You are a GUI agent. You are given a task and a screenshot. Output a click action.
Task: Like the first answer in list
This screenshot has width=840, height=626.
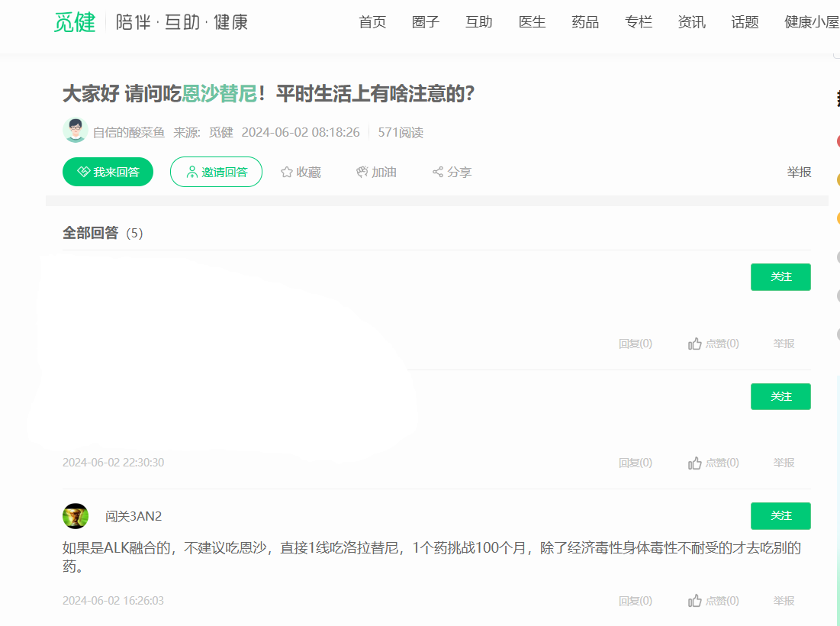pos(695,344)
